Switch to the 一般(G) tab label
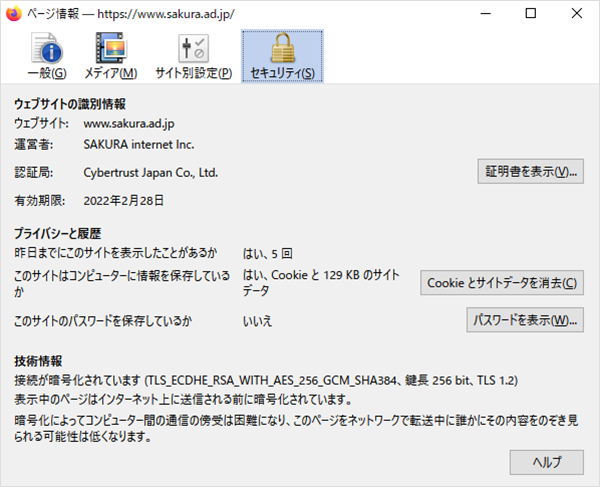Image resolution: width=600 pixels, height=487 pixels. pyautogui.click(x=46, y=73)
